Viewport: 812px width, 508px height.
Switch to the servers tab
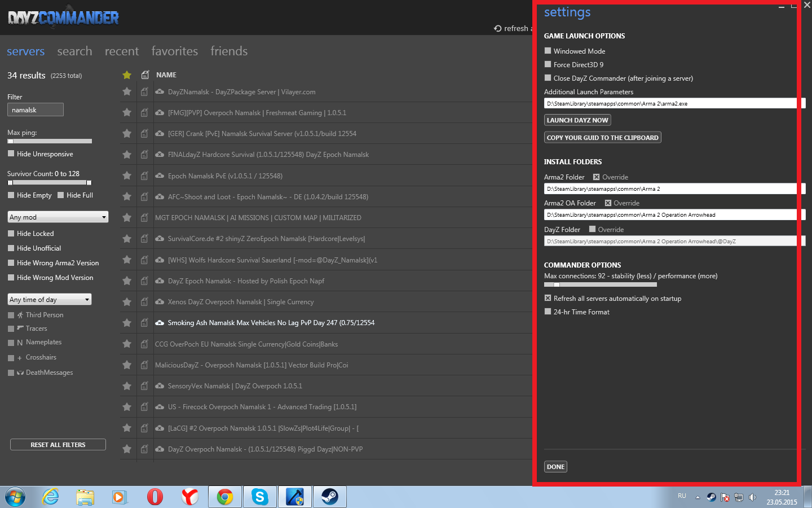click(x=26, y=51)
